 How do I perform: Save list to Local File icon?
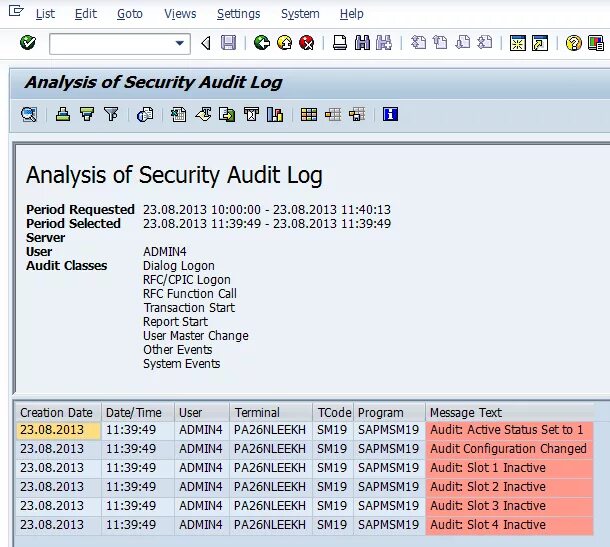point(227,115)
